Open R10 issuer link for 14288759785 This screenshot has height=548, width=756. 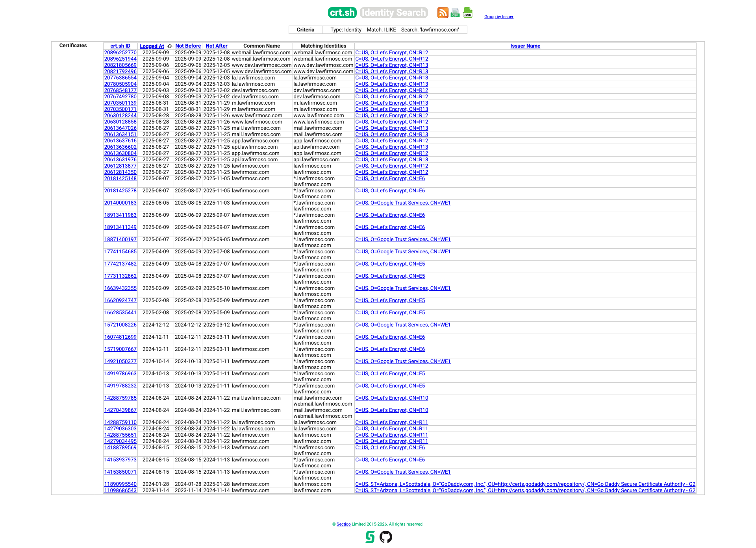click(391, 398)
